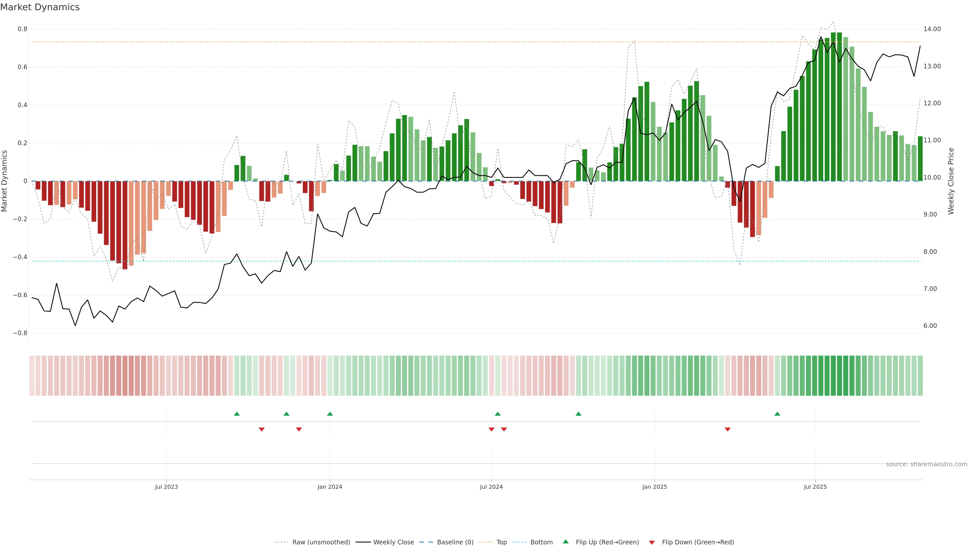Viewport: 980px width, 551px height.
Task: Click the green Flip Up triangle in legend
Action: (566, 542)
